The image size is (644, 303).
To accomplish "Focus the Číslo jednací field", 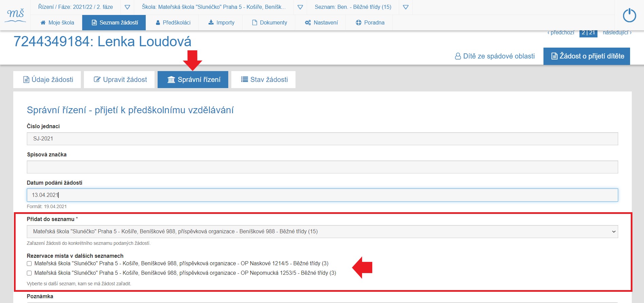I will pyautogui.click(x=322, y=139).
